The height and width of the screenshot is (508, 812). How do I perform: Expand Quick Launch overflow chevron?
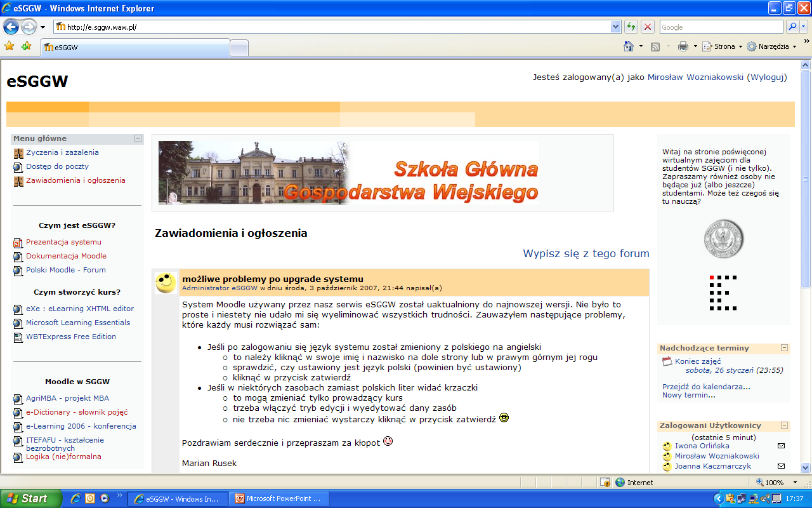coord(119,496)
